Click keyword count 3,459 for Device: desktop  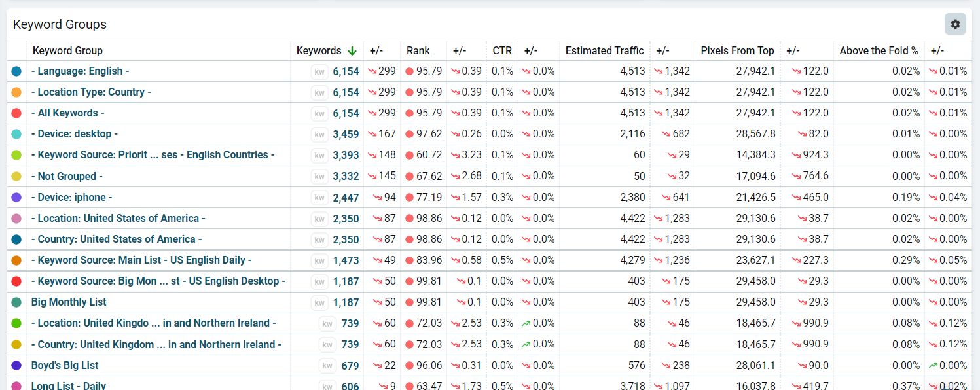click(x=346, y=134)
